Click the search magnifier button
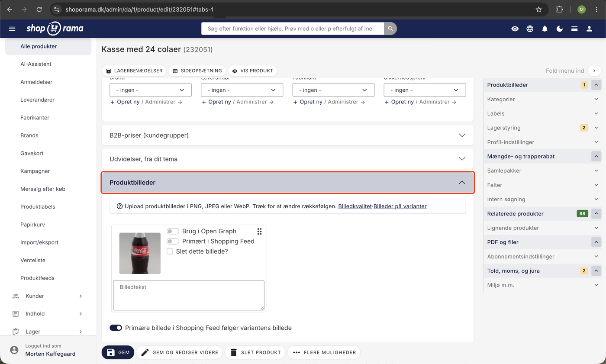This screenshot has width=606, height=364. point(390,29)
